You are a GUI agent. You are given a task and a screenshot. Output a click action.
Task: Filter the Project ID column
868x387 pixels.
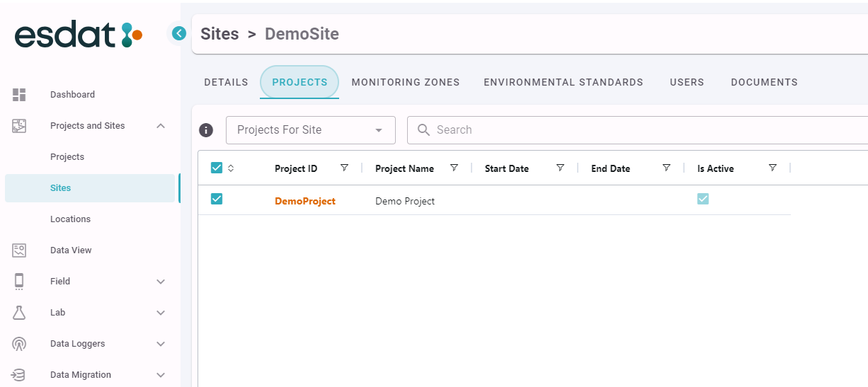(x=344, y=168)
